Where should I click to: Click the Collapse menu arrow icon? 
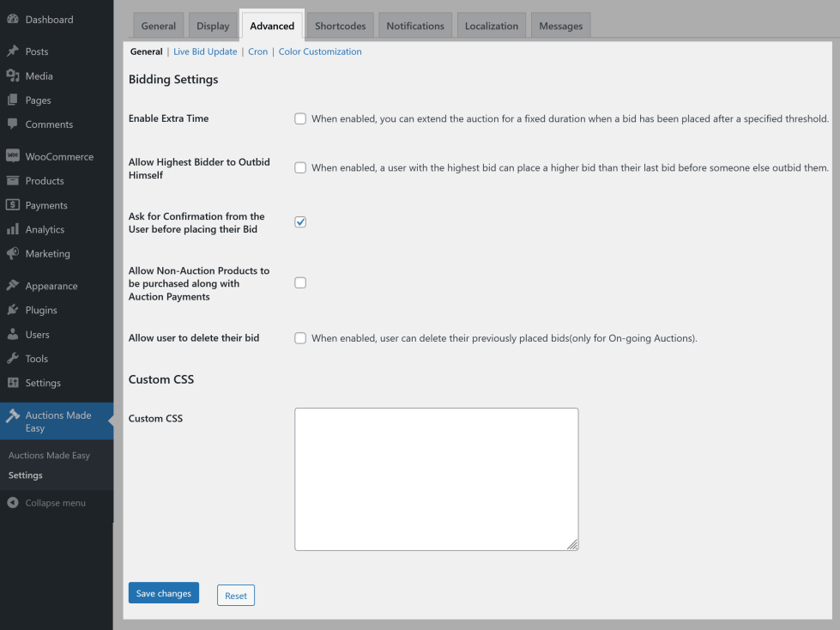point(13,502)
